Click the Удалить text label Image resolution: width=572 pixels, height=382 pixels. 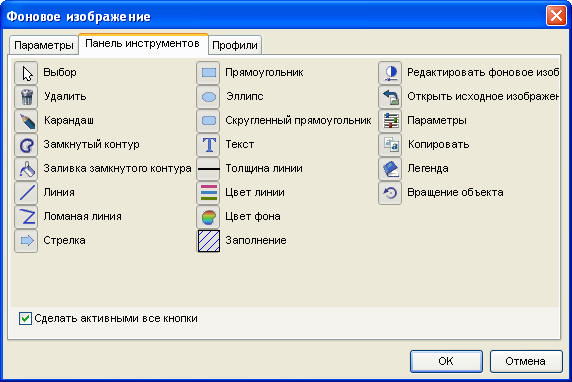click(x=65, y=96)
